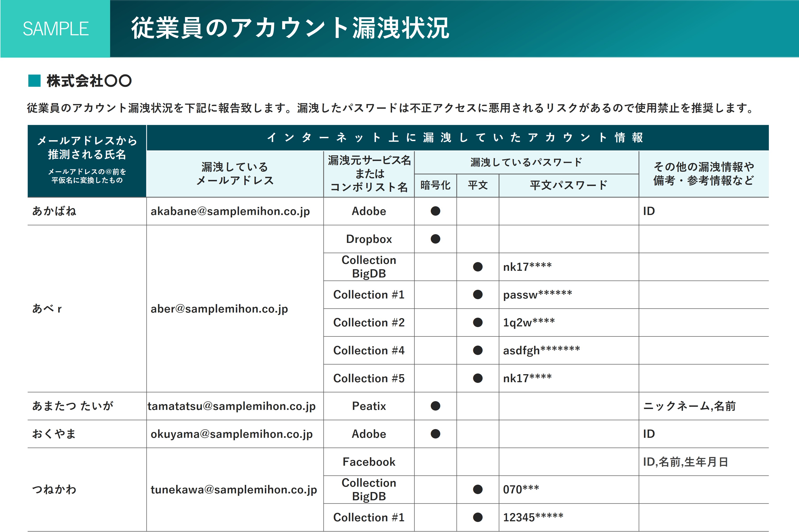The width and height of the screenshot is (799, 532).
Task: Click the plaintext dot beside 12345*****
Action: pos(478,517)
